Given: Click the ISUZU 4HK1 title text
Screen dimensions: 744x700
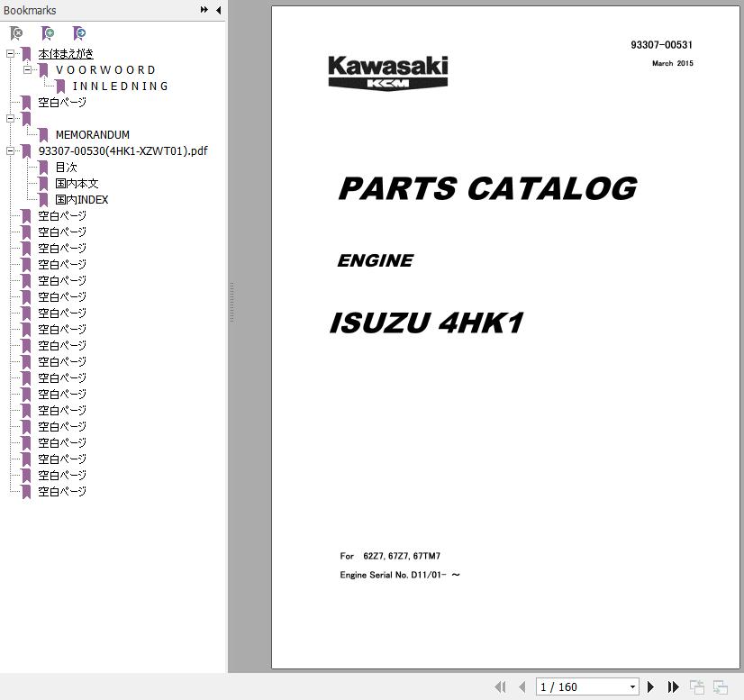Looking at the screenshot, I should (x=426, y=323).
